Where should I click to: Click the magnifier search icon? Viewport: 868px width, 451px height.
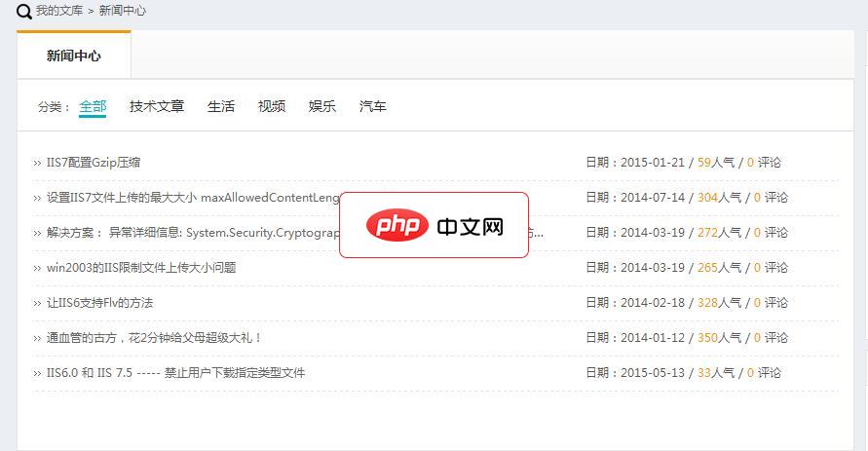[x=24, y=12]
